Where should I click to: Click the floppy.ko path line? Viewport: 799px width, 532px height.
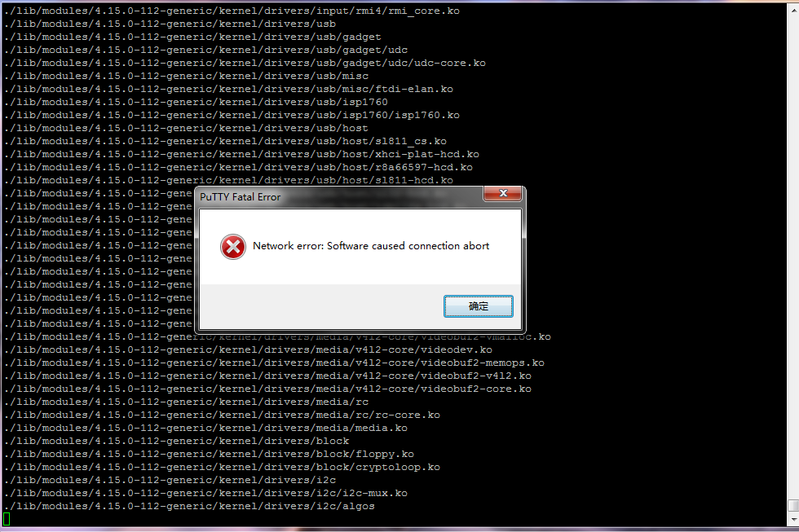[x=209, y=454]
